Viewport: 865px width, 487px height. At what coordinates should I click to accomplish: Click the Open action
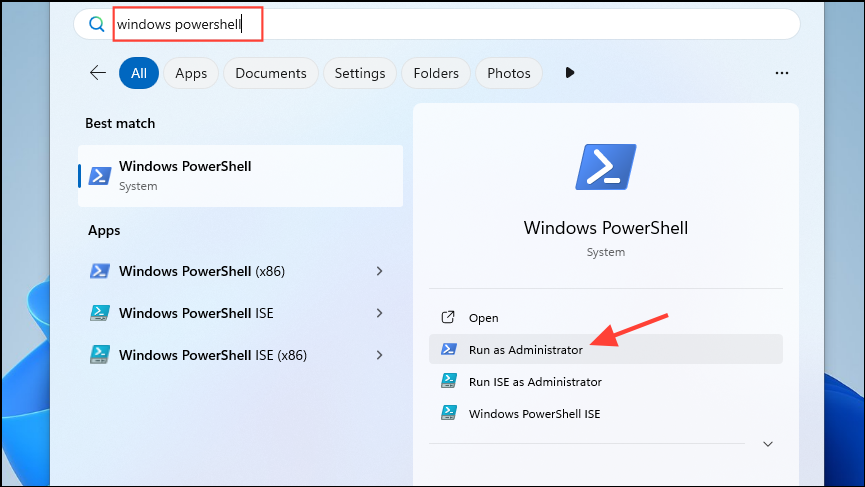pos(606,318)
